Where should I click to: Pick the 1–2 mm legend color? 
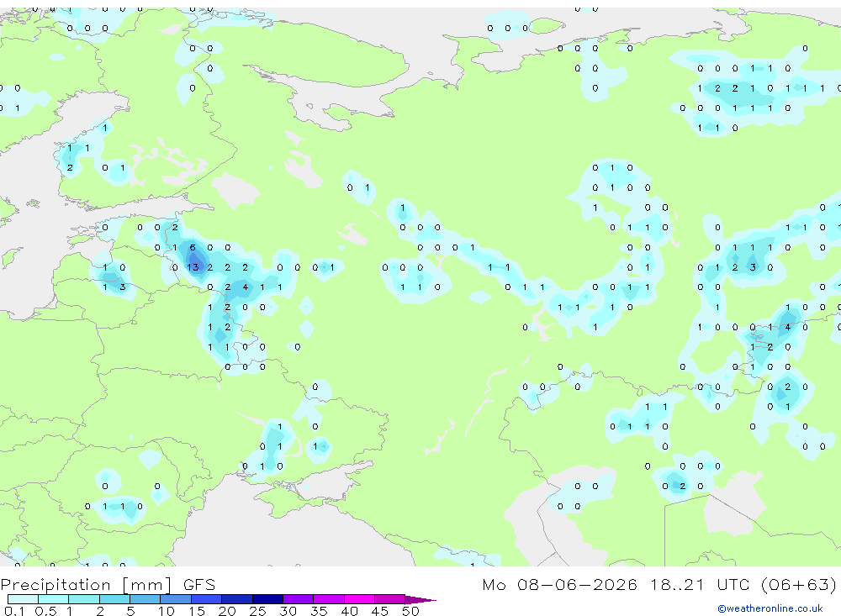tap(83, 599)
